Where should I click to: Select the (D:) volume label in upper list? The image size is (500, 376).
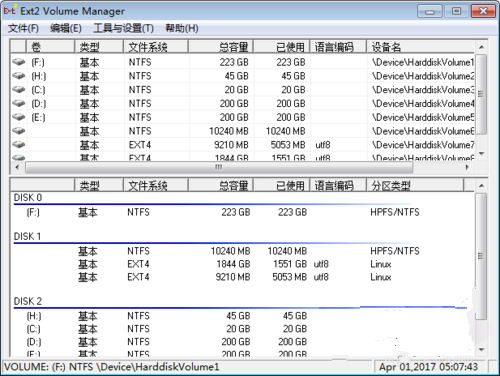point(39,104)
